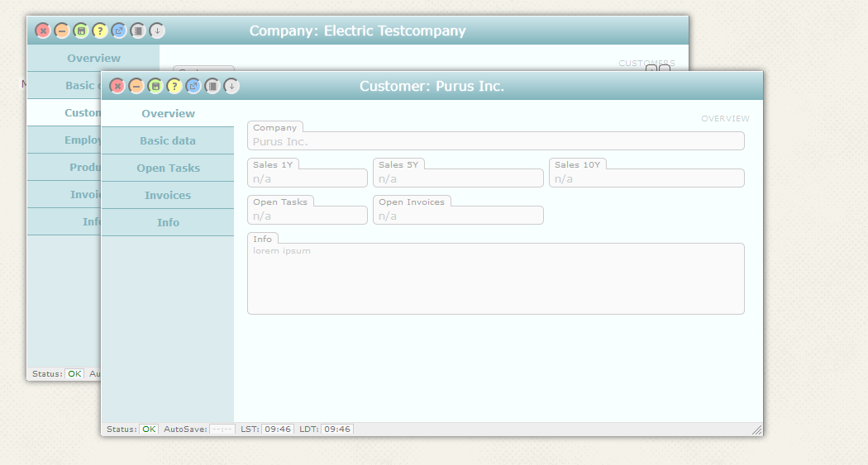Click blue open-external icon in Company window
This screenshot has width=868, height=465.
tap(119, 31)
